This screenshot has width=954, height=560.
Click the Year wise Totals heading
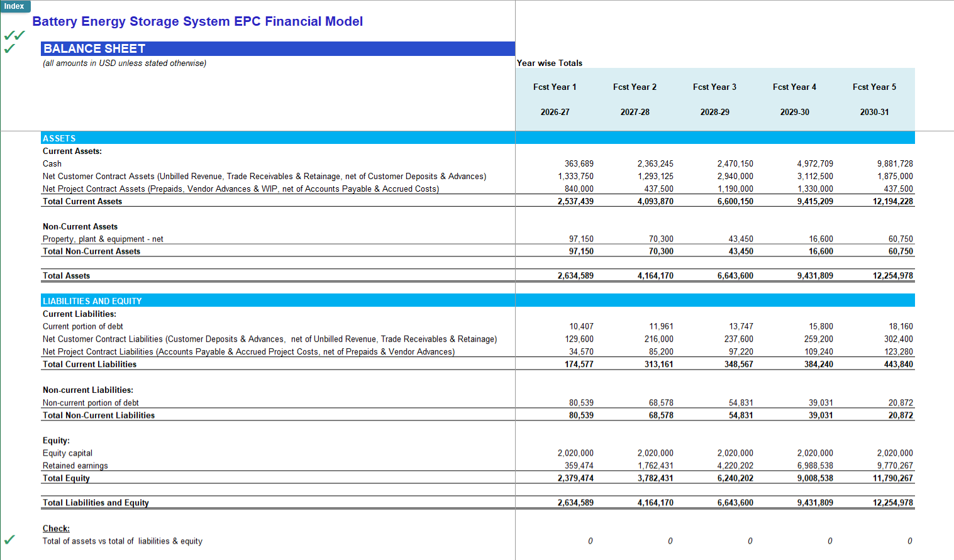550,63
